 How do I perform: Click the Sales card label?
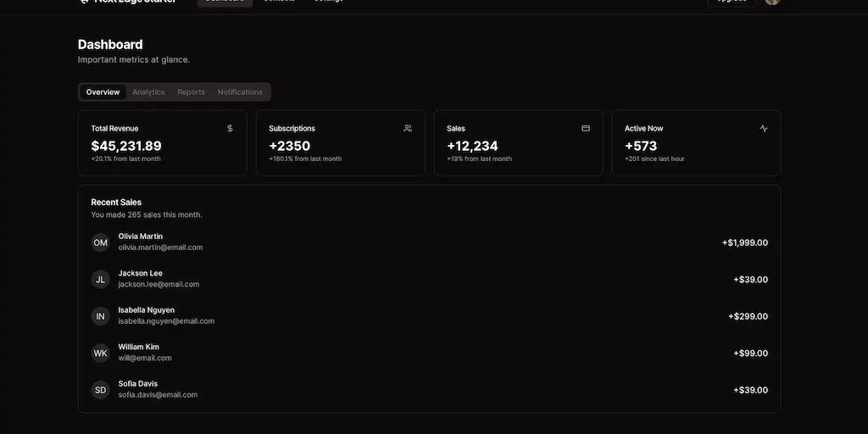click(x=456, y=129)
